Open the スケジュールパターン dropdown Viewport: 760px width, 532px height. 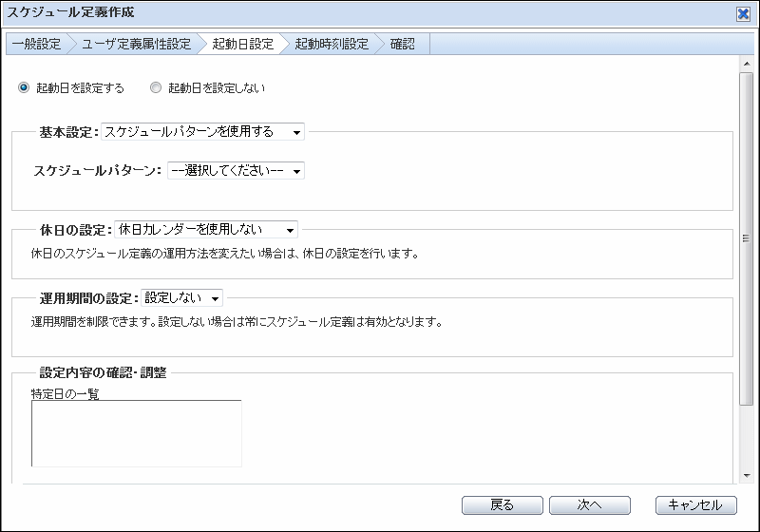236,171
